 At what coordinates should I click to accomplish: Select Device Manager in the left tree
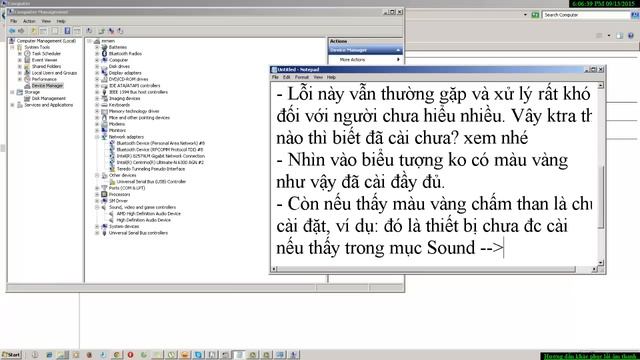tap(47, 86)
